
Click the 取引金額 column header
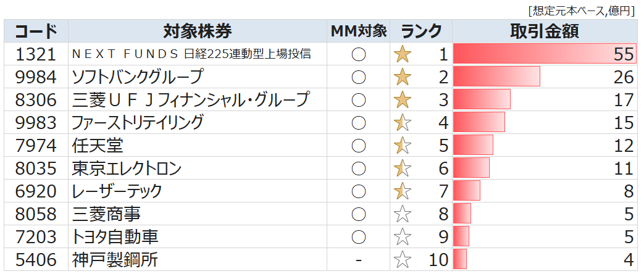pyautogui.click(x=544, y=31)
